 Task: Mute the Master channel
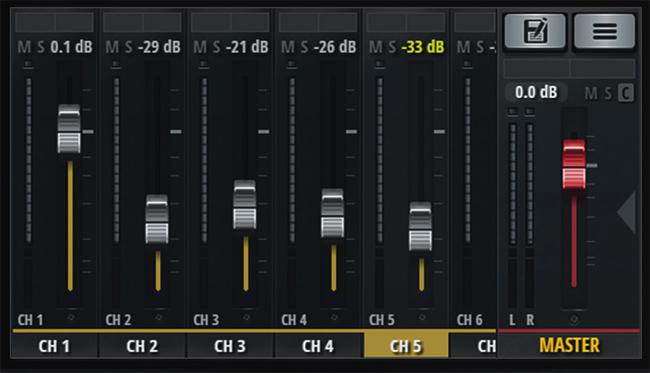pos(591,94)
